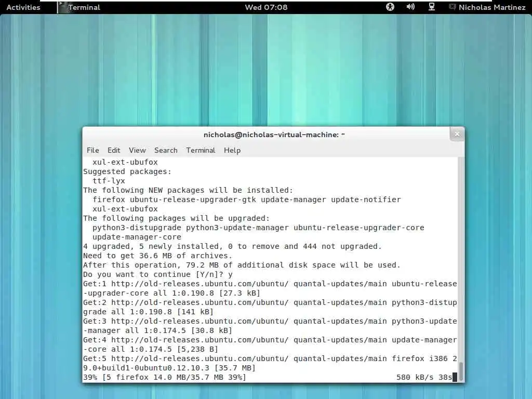Click the chat status icon beside user name
The image size is (532, 399).
pos(452,7)
